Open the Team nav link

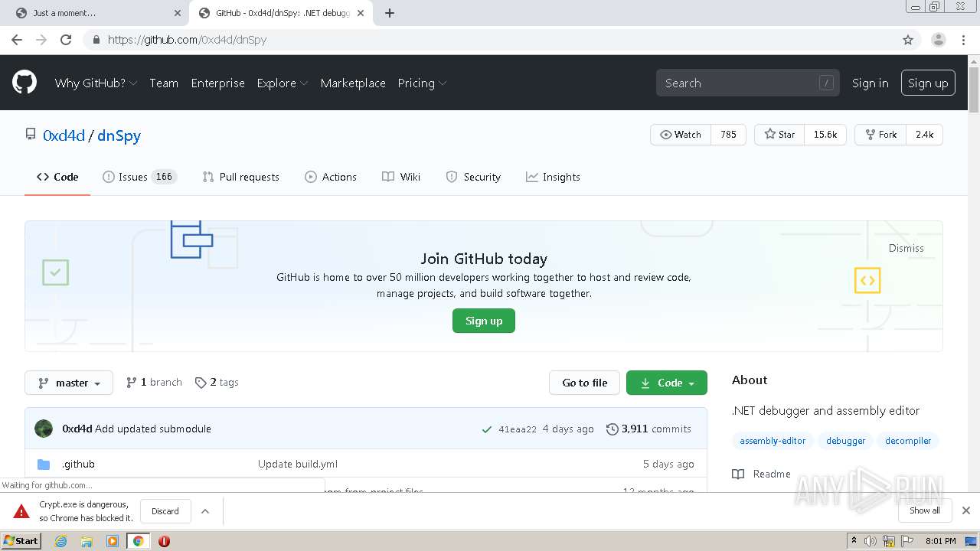pos(164,83)
